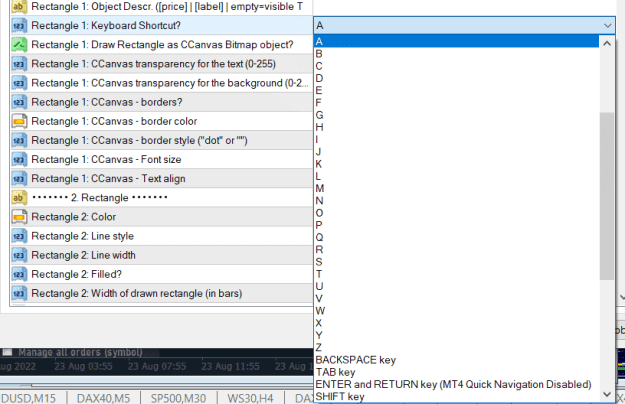Click icon beside CCanvas - Font size
The image size is (625, 404).
[19, 159]
